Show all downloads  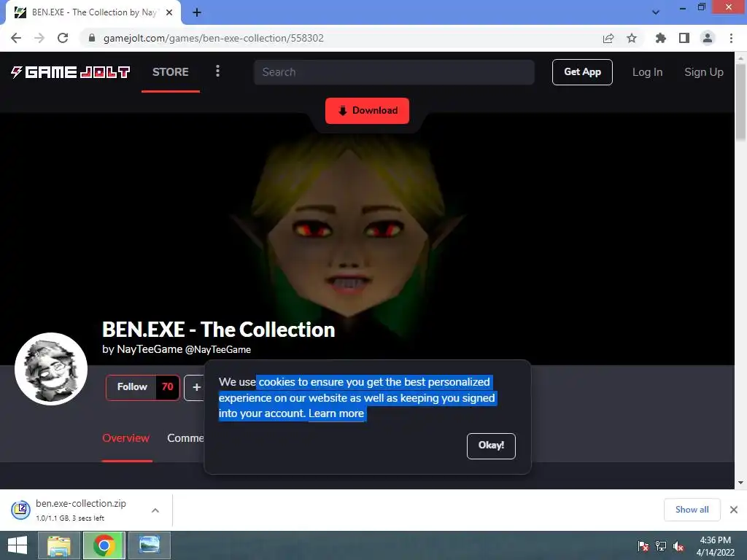(x=692, y=510)
